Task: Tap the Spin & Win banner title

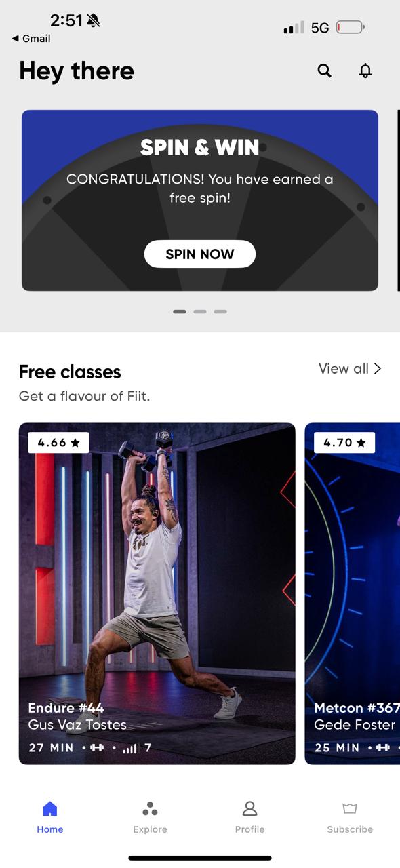Action: pos(200,147)
